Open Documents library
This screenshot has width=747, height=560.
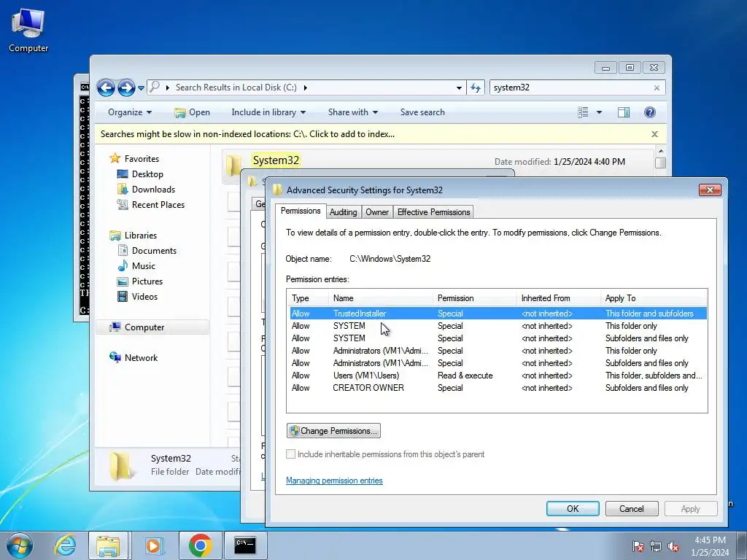click(x=154, y=251)
